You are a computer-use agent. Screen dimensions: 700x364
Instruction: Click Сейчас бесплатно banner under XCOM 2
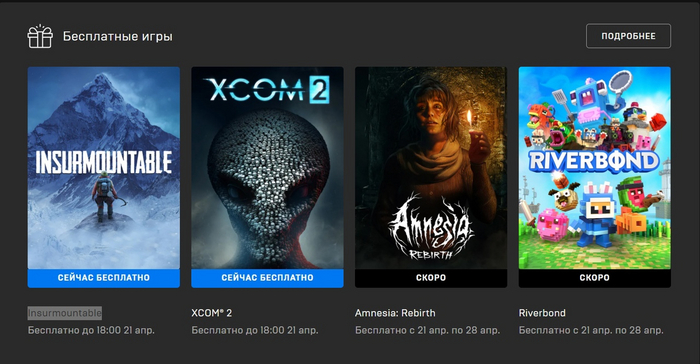pos(267,278)
